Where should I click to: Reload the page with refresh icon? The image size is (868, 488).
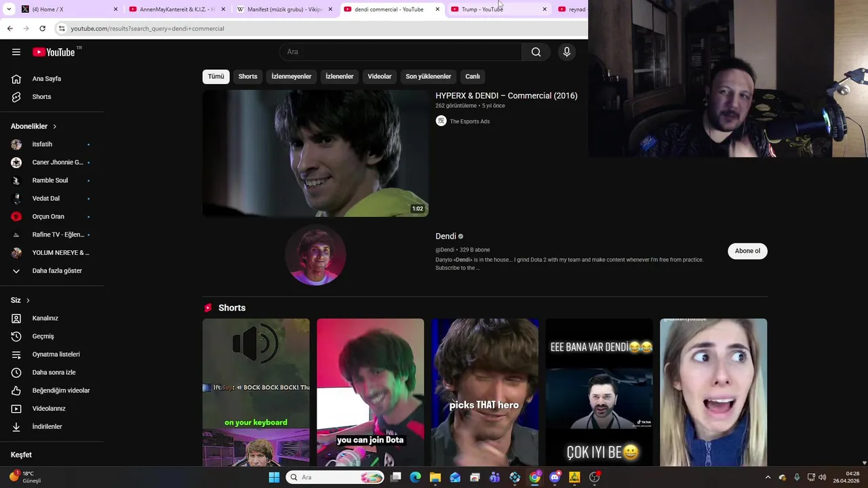[x=42, y=28]
